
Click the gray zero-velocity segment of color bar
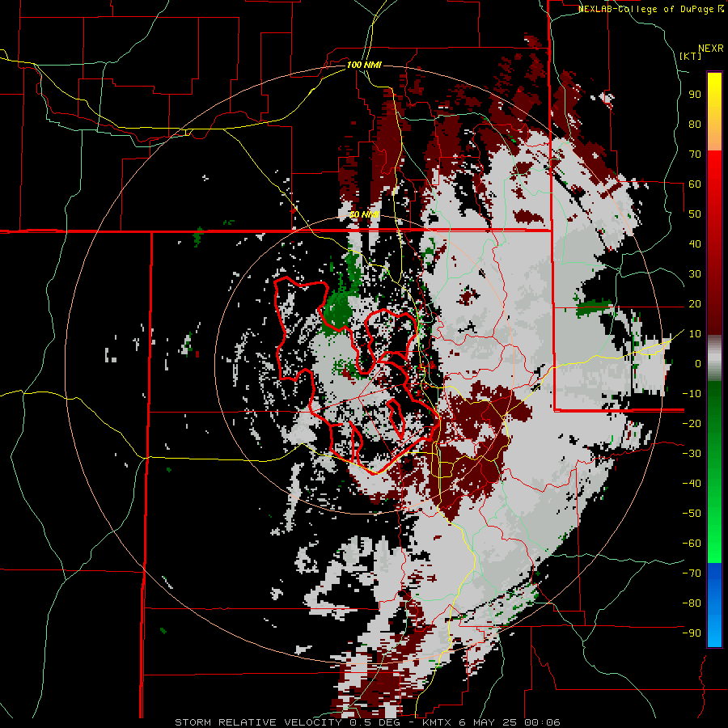tap(714, 358)
